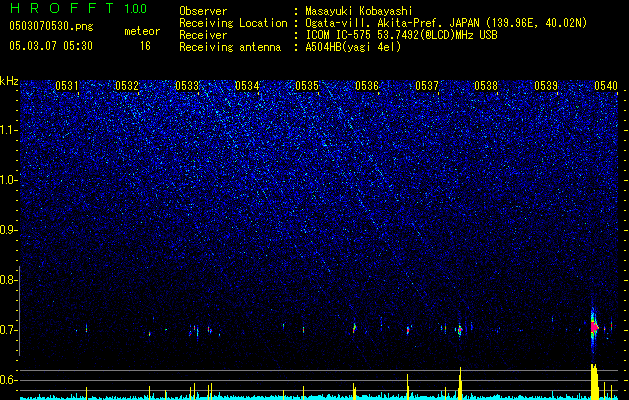Click the date stamp 05.03.07 05:30

[51, 46]
